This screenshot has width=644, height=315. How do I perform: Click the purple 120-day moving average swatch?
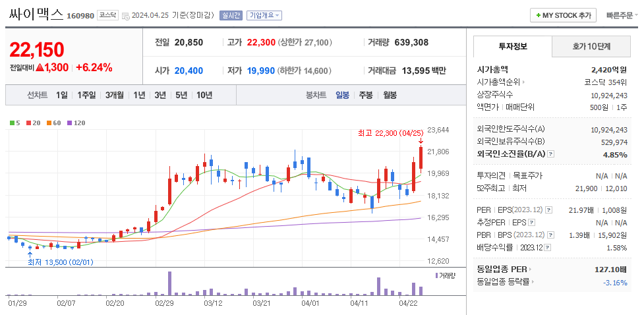[69, 123]
